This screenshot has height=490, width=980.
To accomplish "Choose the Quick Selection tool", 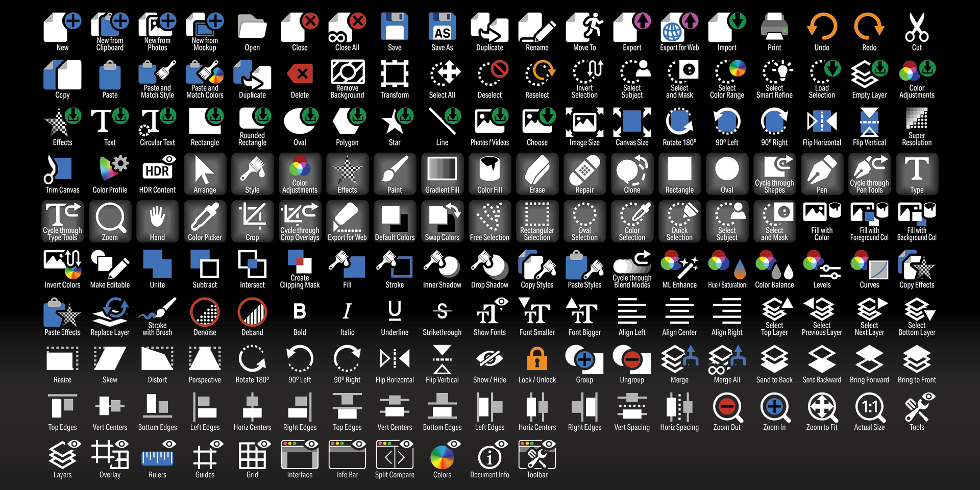I will [x=679, y=222].
